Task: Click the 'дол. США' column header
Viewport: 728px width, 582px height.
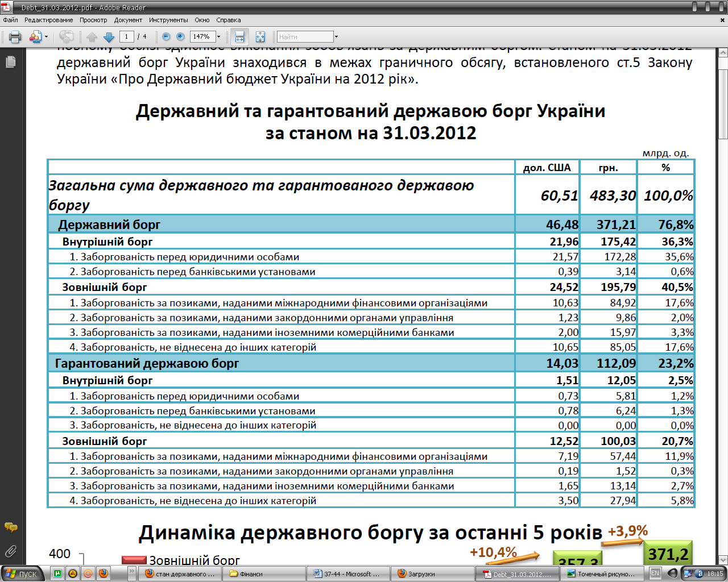Action: click(x=547, y=167)
